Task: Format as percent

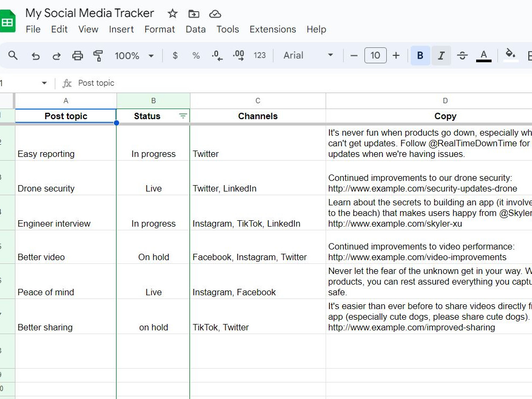Action: [x=196, y=55]
